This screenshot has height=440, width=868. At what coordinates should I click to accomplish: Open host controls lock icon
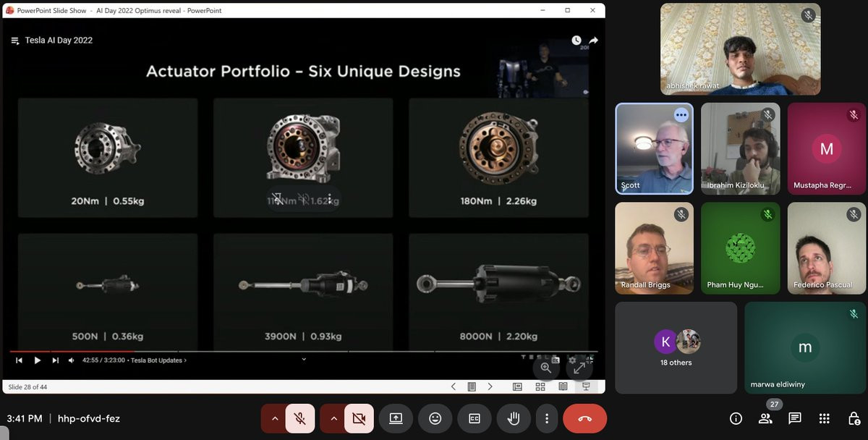[854, 418]
